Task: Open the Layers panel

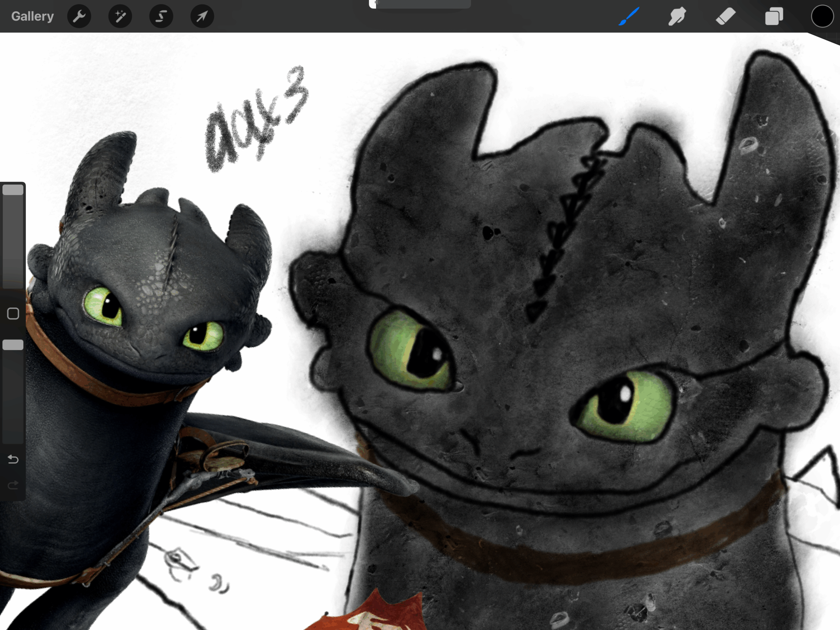Action: (x=774, y=16)
